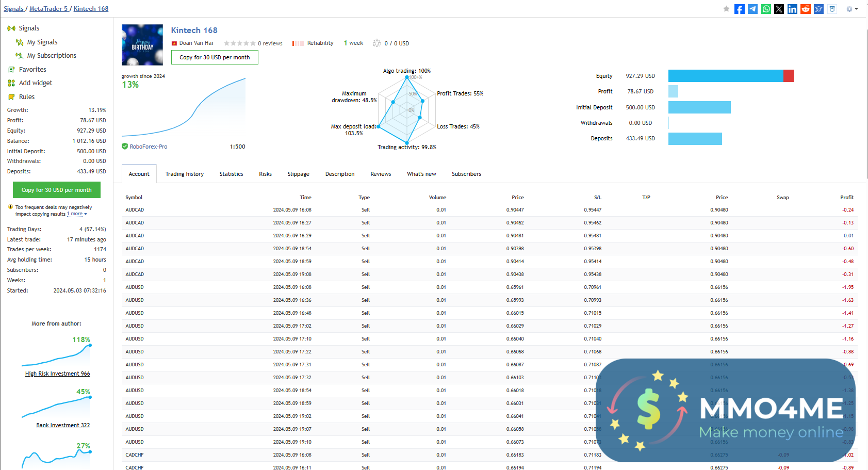Switch to the Trading history tab
Screen dimensions: 868x470
tap(184, 174)
